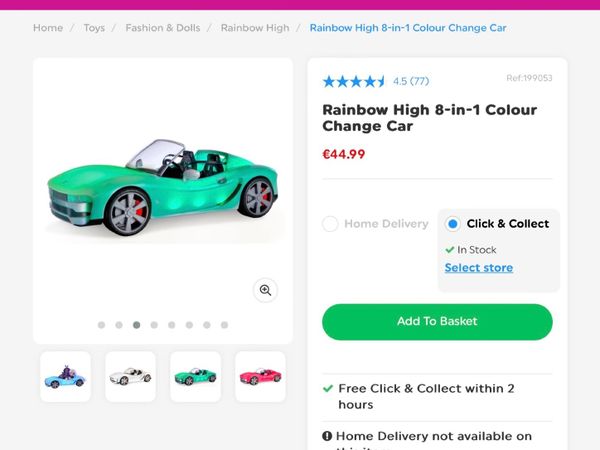The height and width of the screenshot is (450, 600).
Task: Open the Rainbow High breadcrumb
Action: point(255,28)
